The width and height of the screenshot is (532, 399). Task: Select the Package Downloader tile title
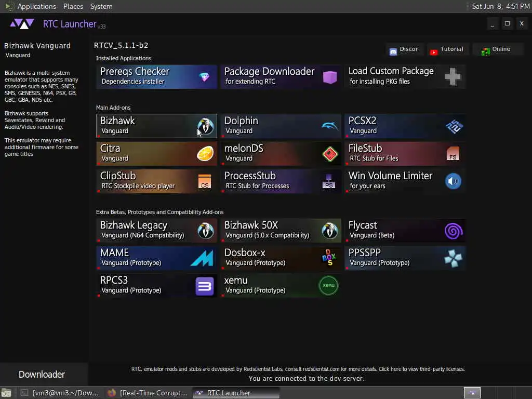270,72
